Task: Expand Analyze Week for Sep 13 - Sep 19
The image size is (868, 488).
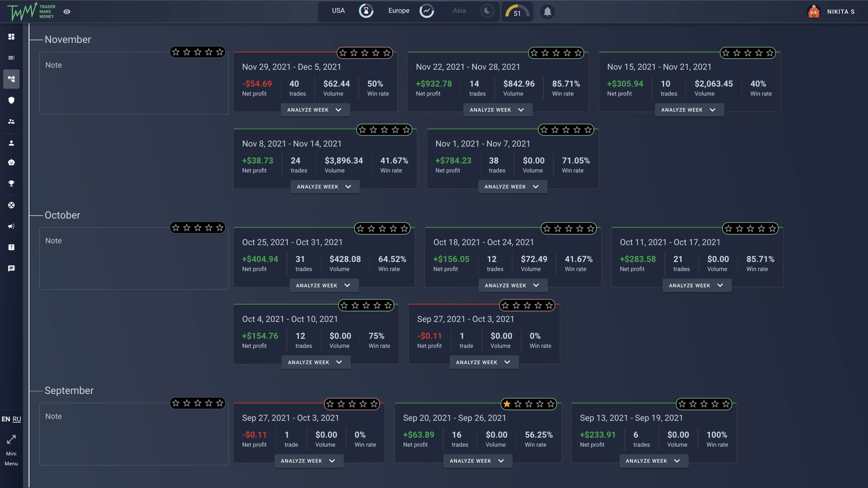Action: click(653, 461)
